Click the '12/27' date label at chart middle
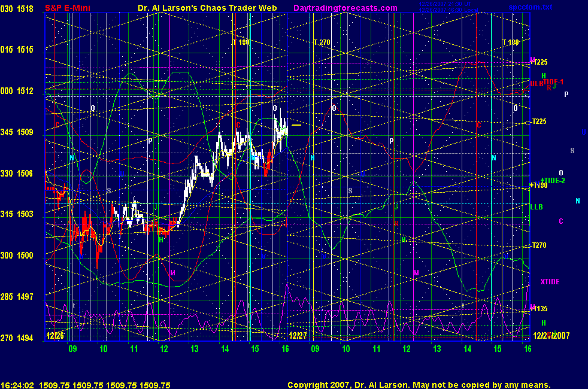The width and height of the screenshot is (588, 389). pyautogui.click(x=298, y=335)
